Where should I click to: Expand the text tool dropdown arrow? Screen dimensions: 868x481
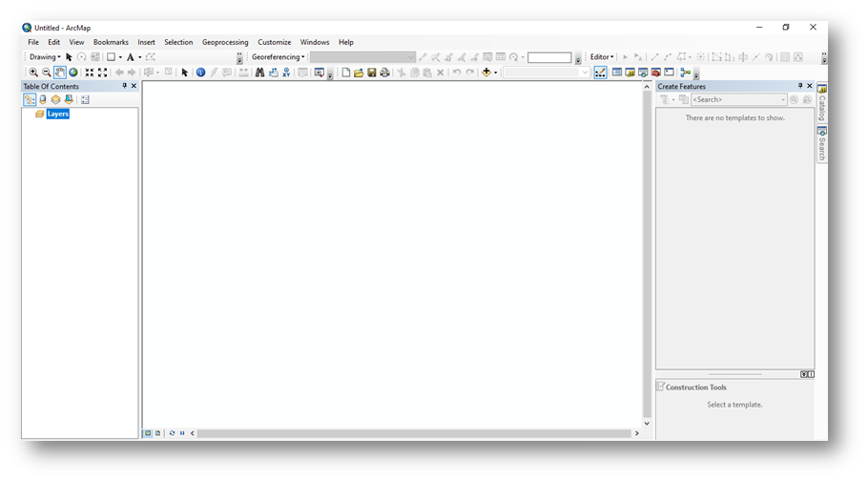click(139, 57)
